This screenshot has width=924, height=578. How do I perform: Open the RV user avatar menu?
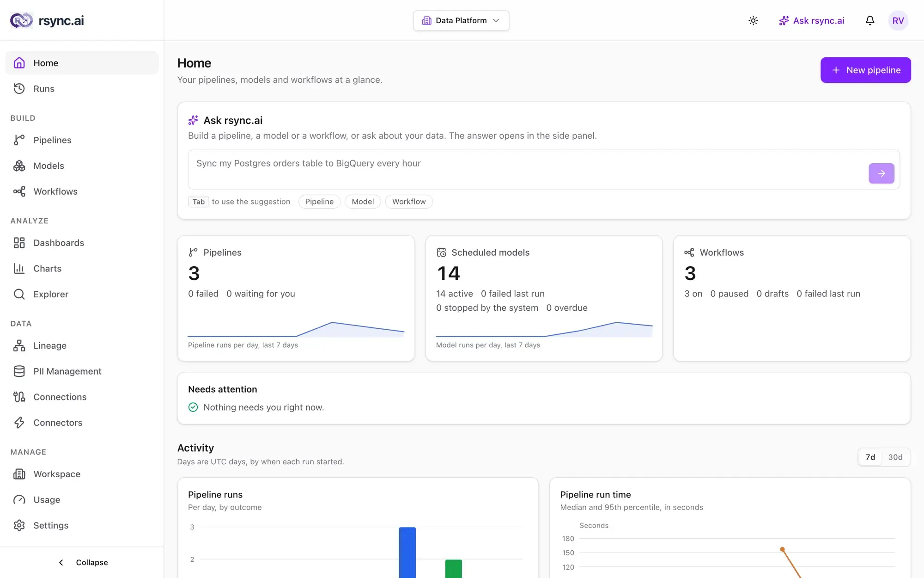click(898, 20)
